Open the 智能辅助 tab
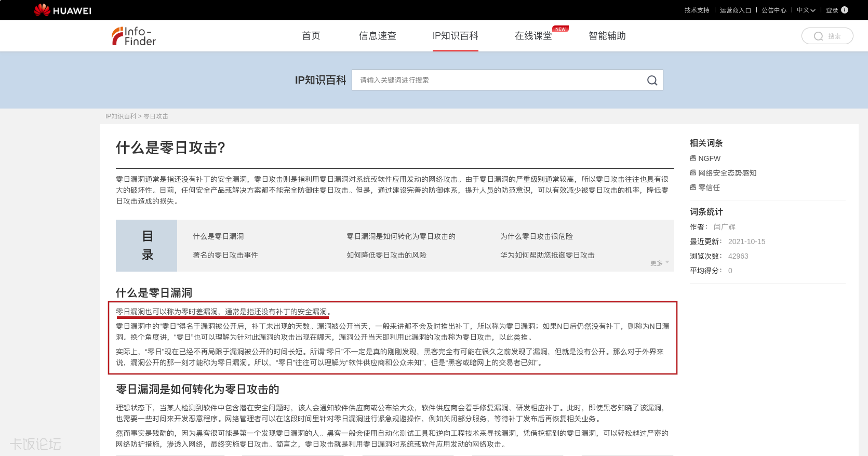This screenshot has height=456, width=868. (x=607, y=36)
